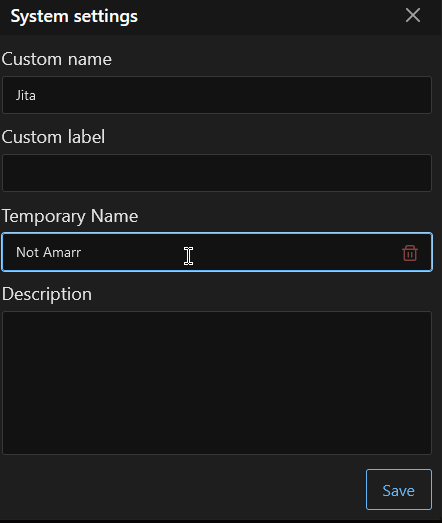This screenshot has width=442, height=523.
Task: Click the bottom area of Description box
Action: coord(217,440)
